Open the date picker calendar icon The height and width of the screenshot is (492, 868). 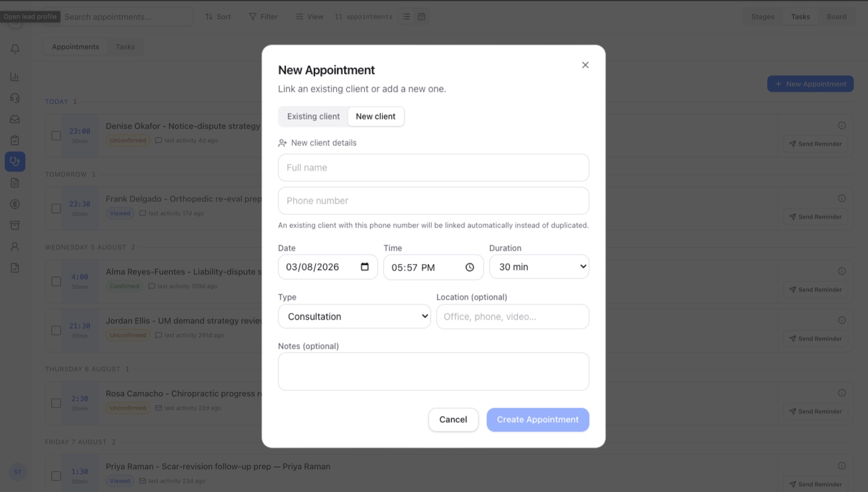[365, 267]
